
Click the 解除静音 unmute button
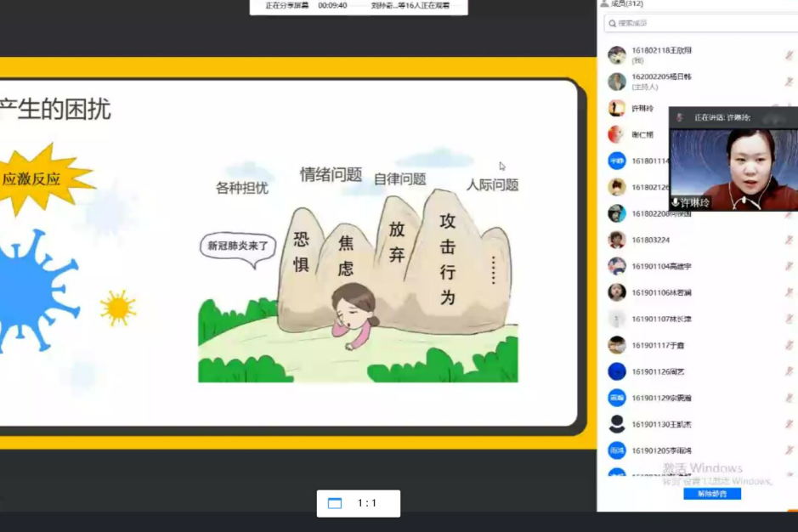tap(711, 494)
